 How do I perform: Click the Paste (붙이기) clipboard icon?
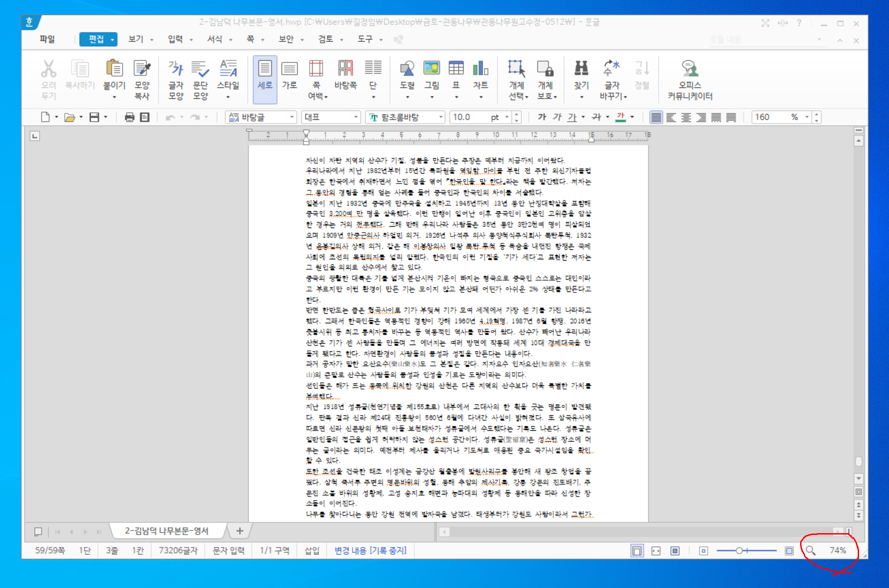[114, 68]
